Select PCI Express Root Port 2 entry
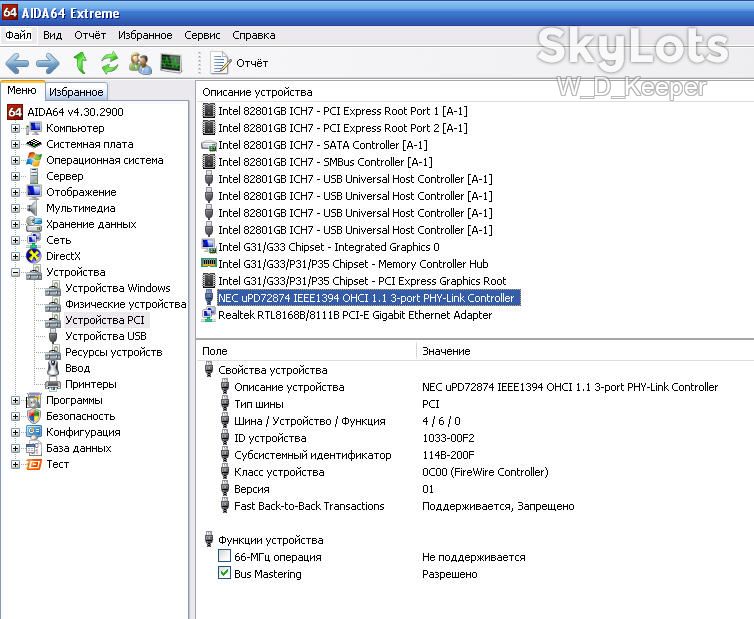Image resolution: width=754 pixels, height=619 pixels. (342, 128)
